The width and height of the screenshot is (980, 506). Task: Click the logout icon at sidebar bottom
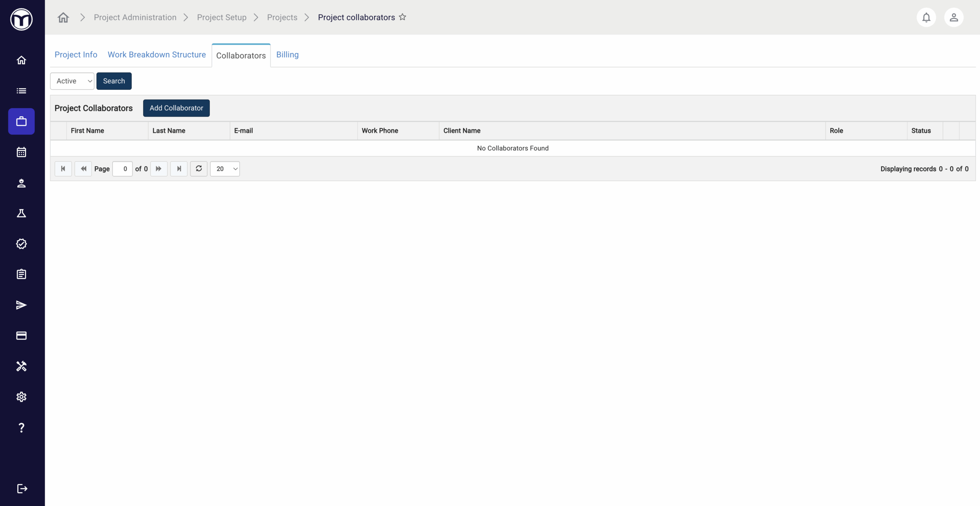point(22,489)
